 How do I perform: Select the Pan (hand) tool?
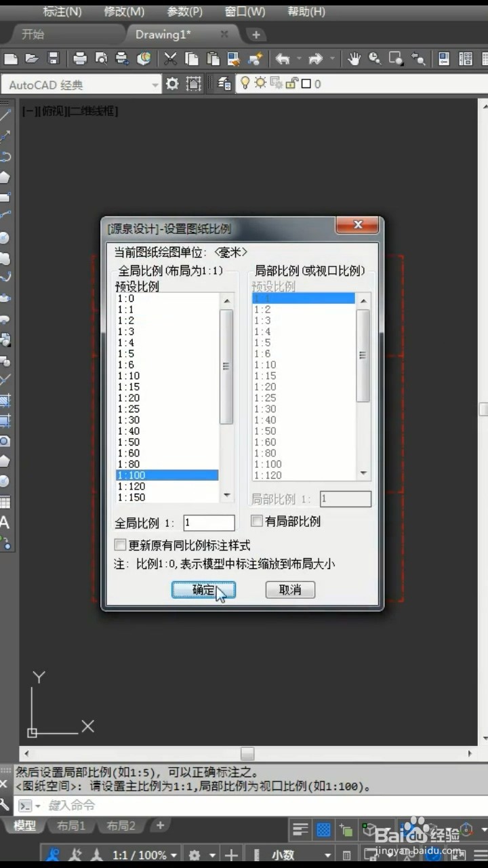[354, 59]
